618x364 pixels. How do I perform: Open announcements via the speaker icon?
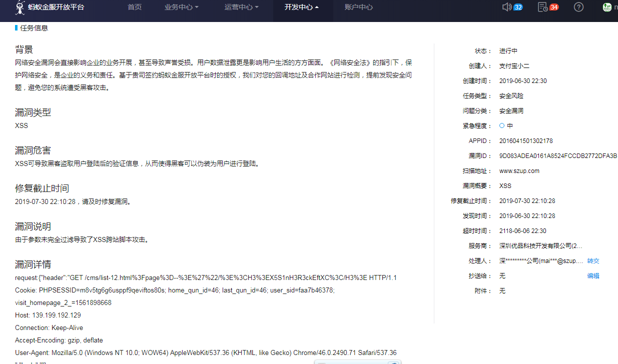[x=506, y=7]
